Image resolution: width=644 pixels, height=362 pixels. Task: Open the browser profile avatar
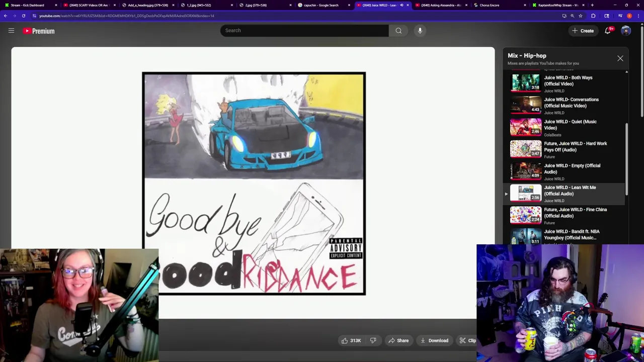pyautogui.click(x=629, y=16)
